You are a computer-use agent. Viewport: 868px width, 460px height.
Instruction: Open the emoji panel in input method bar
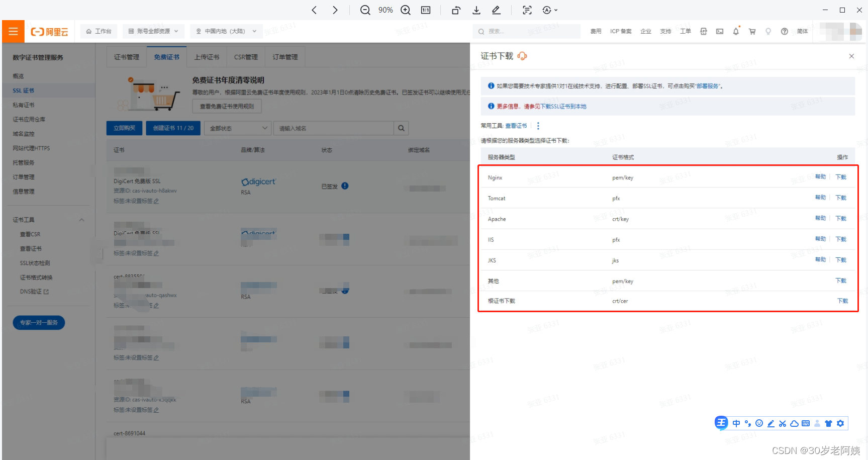759,423
